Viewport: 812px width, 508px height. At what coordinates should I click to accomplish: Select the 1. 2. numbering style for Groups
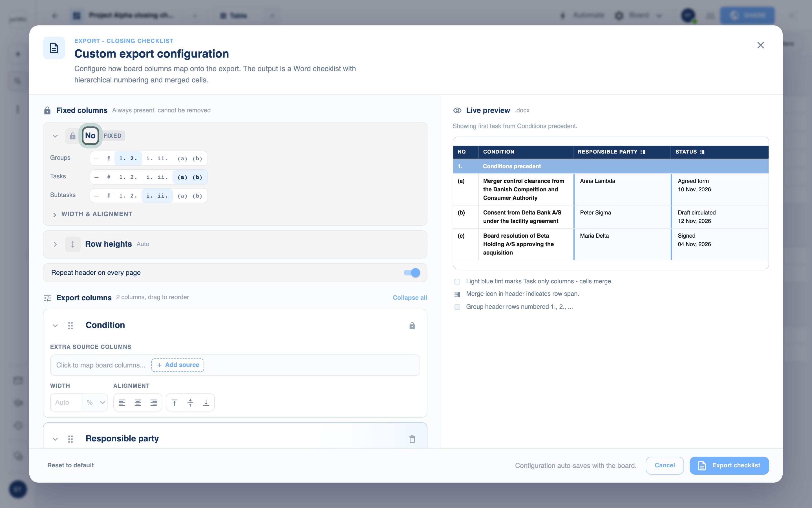coord(128,159)
